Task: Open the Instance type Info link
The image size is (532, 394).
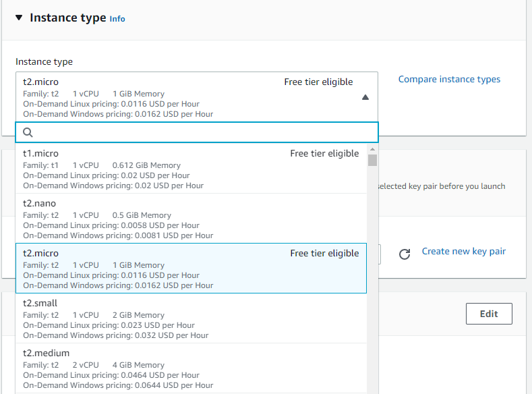Action: pos(117,19)
